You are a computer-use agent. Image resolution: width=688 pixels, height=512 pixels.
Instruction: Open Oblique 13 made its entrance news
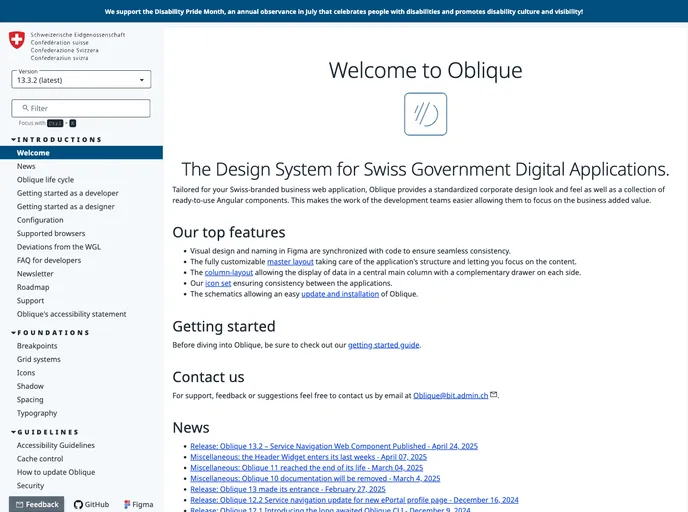288,489
